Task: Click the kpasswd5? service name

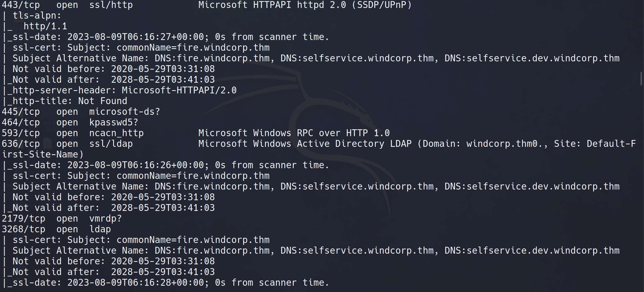Action: coord(113,122)
